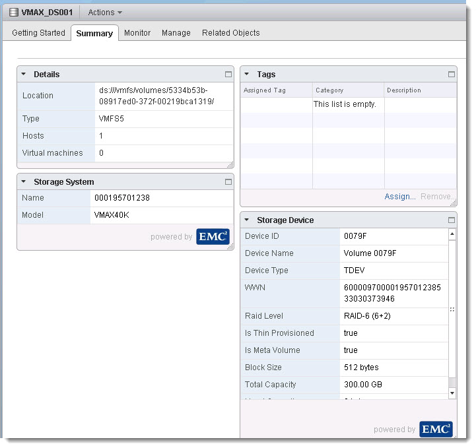476x448 pixels.
Task: Click the Virtual machines row label
Action: pos(53,153)
